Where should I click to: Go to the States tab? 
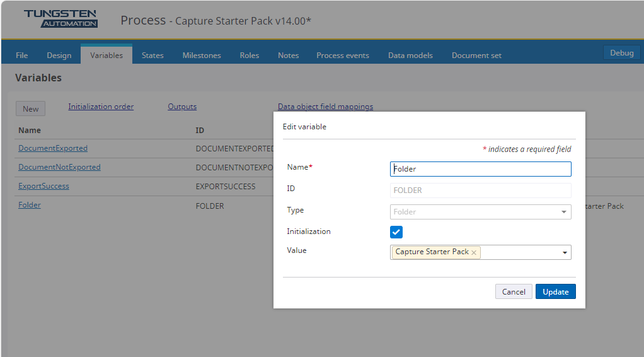click(152, 55)
